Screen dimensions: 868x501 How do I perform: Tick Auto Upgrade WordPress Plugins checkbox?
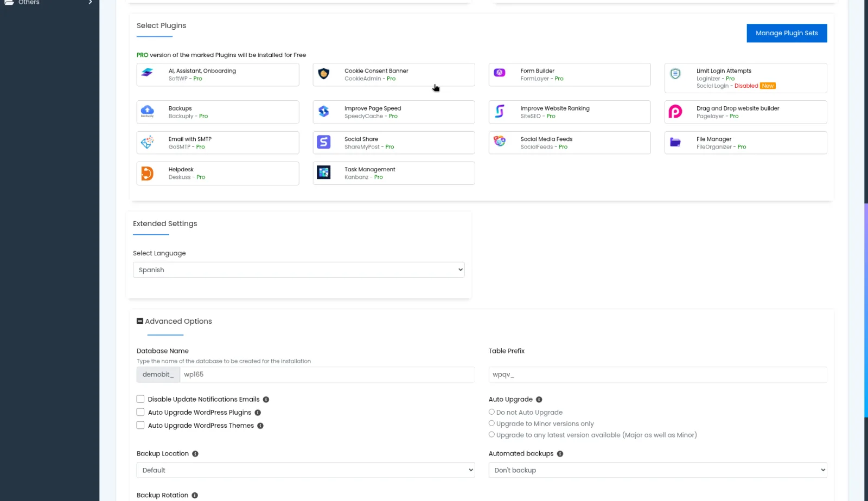[141, 412]
